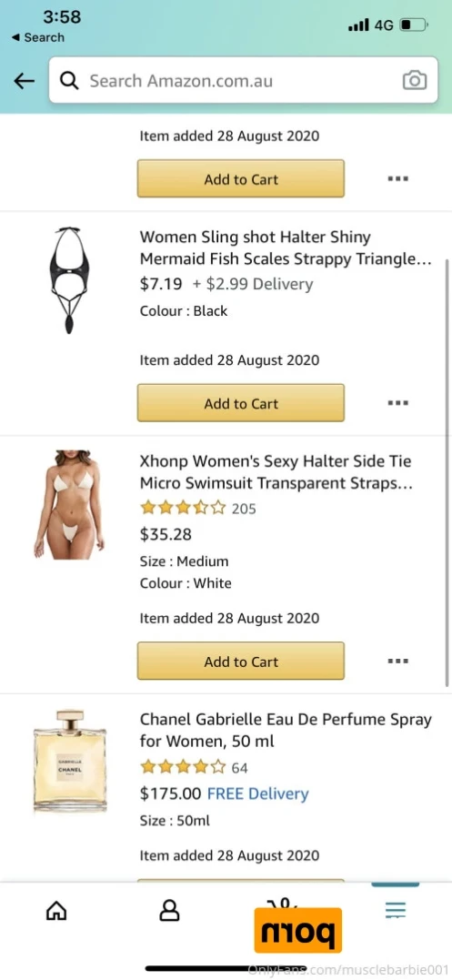Go to Home tab icon
The height and width of the screenshot is (980, 452).
[x=56, y=911]
